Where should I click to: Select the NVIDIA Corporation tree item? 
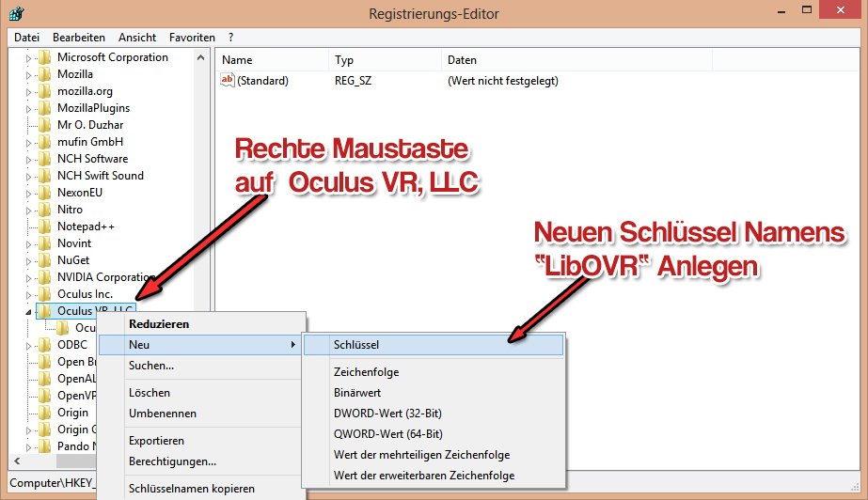tap(105, 277)
